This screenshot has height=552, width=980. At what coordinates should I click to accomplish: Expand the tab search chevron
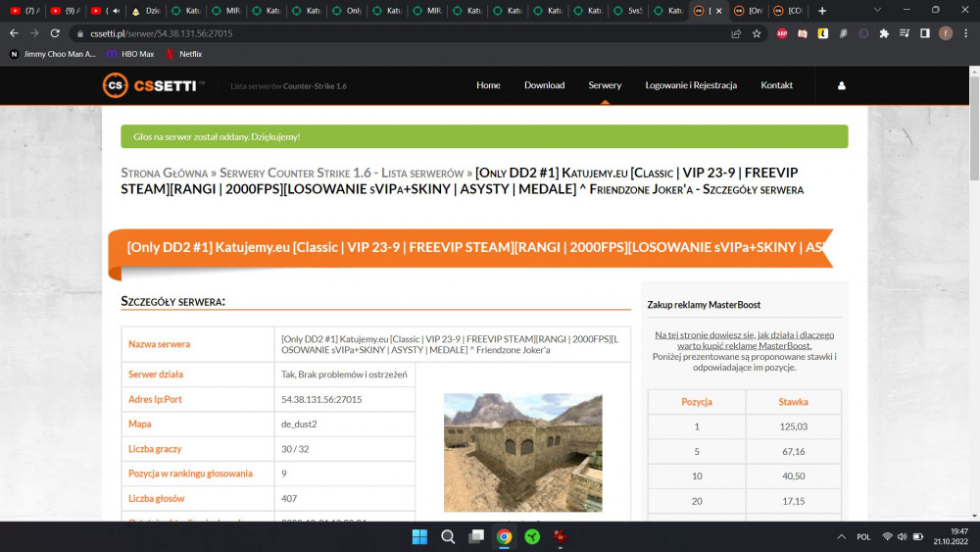(877, 10)
